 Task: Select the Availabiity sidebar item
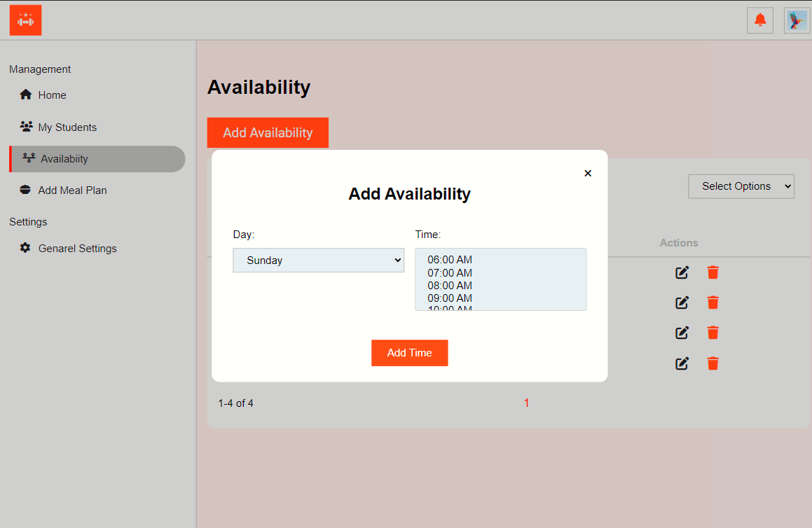coord(97,159)
